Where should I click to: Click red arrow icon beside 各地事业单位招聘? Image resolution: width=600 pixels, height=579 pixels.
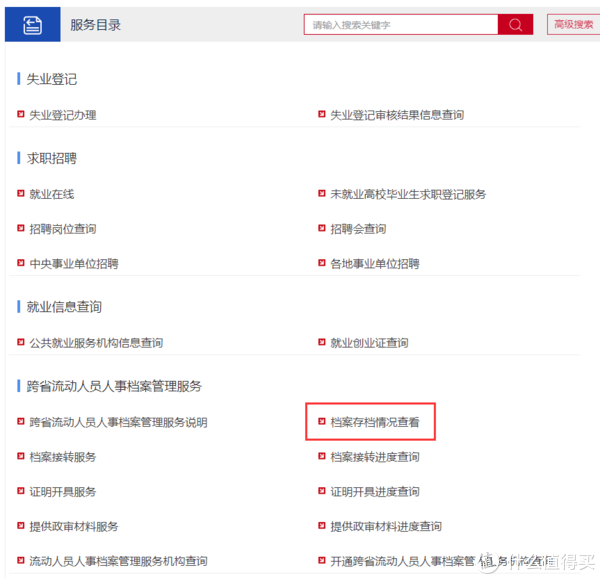(322, 263)
